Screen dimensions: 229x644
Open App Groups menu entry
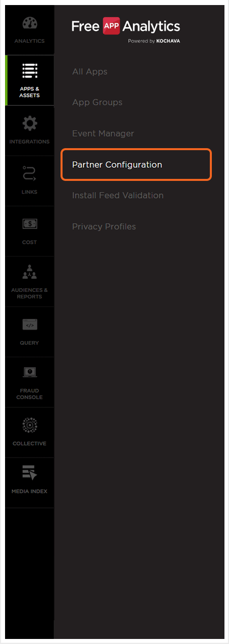pos(97,103)
